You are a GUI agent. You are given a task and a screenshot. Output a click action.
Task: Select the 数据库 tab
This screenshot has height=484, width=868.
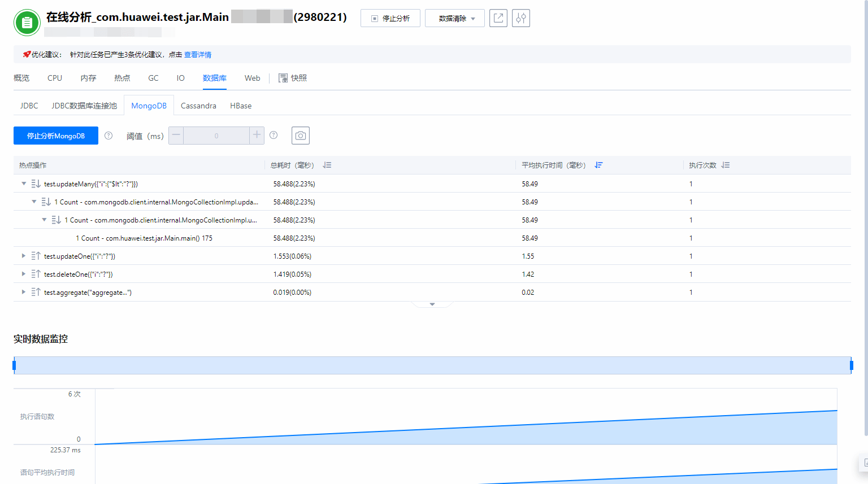point(215,78)
